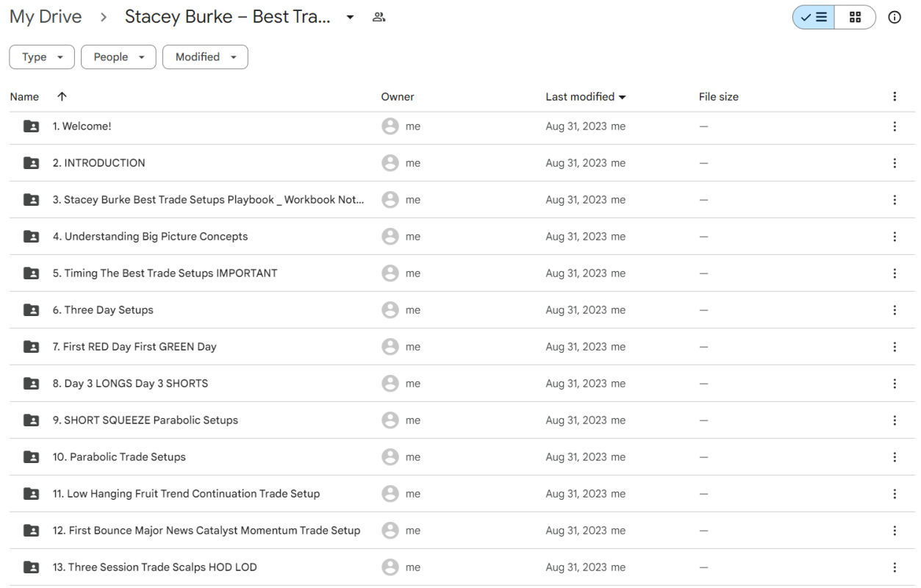Open the Modified filter dropdown

pyautogui.click(x=205, y=57)
